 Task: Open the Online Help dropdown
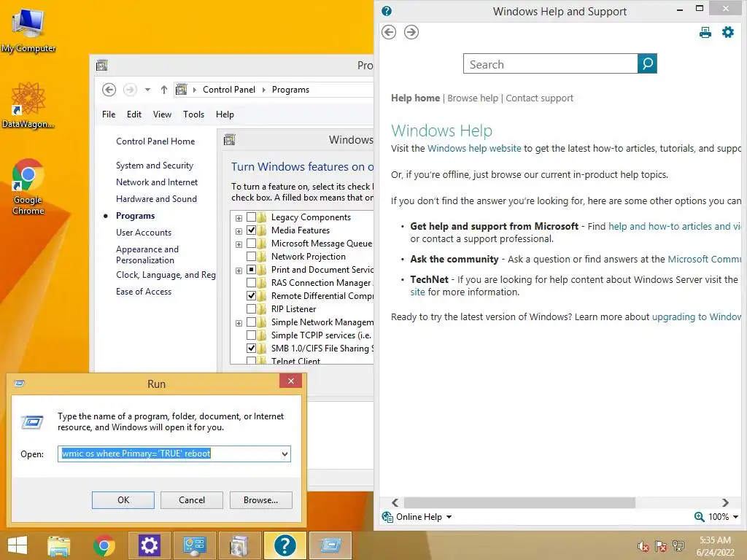point(449,517)
